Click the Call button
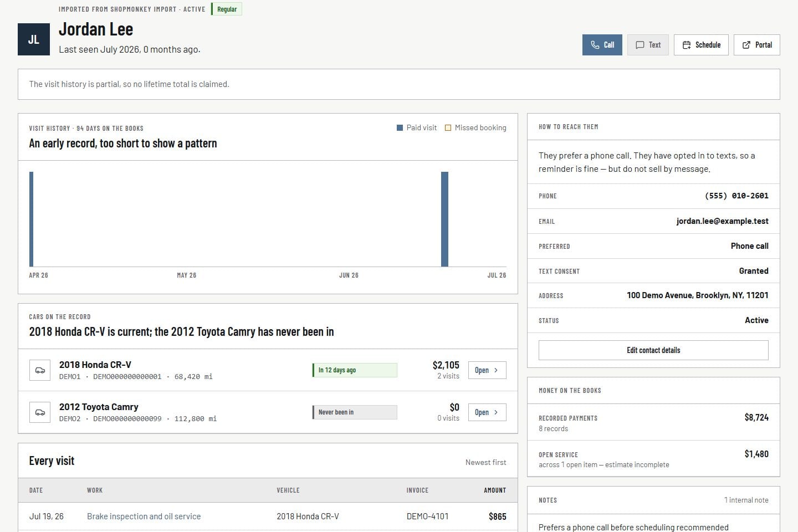 (x=602, y=45)
